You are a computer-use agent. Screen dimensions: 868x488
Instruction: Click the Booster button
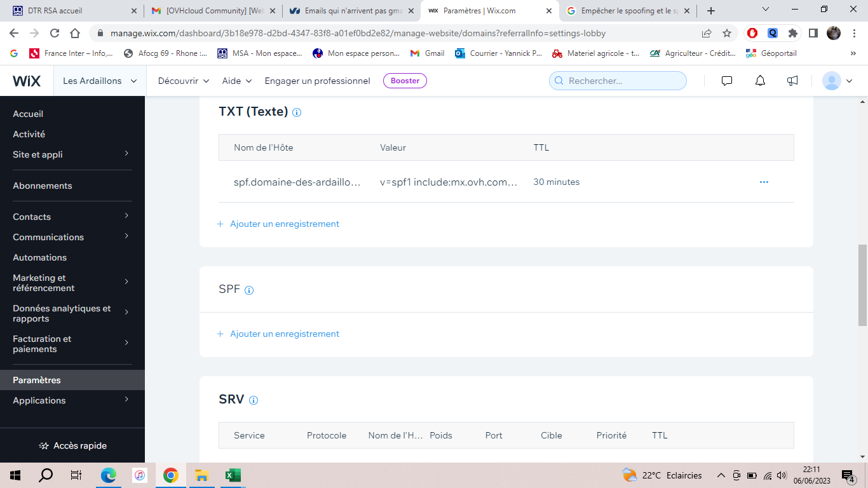405,81
